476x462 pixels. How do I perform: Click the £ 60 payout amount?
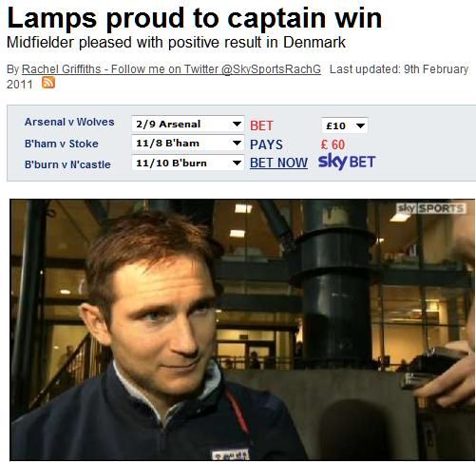tap(333, 144)
